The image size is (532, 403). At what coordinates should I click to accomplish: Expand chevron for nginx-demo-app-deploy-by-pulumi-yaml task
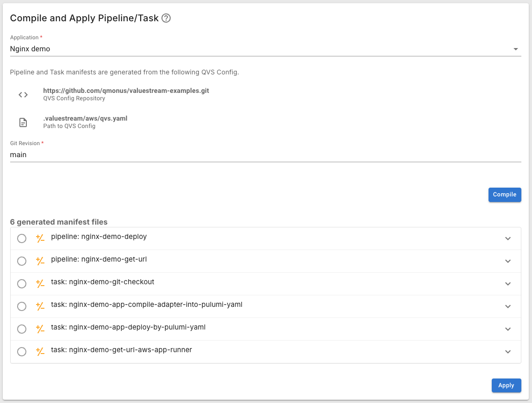click(508, 329)
